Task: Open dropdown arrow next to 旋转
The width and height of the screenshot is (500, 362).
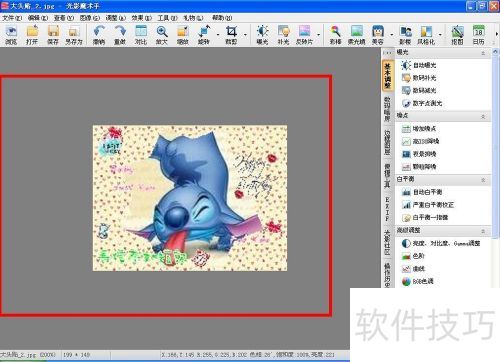Action: point(218,35)
